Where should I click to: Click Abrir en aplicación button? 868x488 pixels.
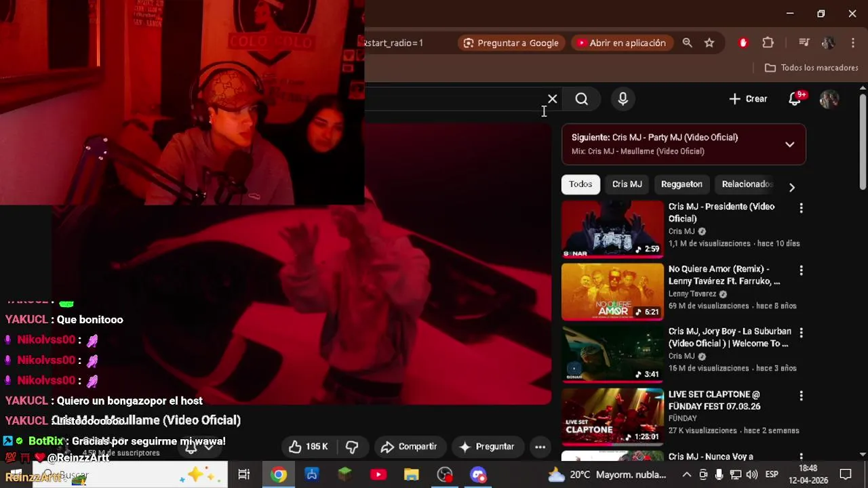[621, 43]
